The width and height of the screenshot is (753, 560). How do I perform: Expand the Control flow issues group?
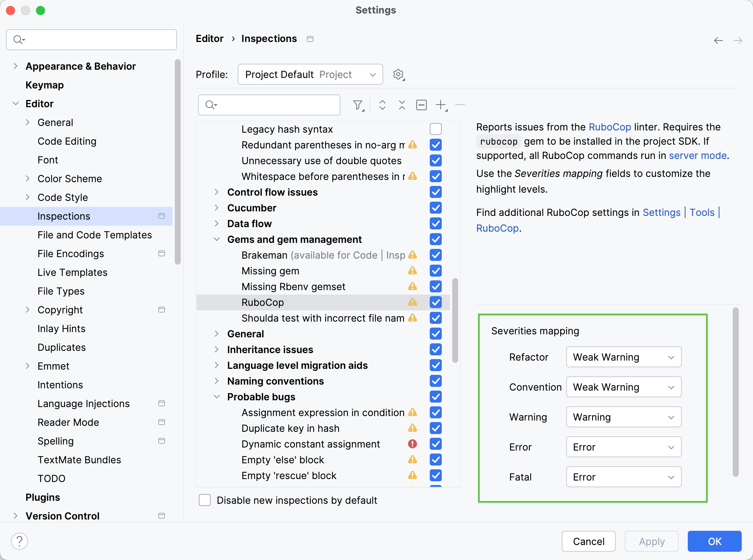click(217, 192)
